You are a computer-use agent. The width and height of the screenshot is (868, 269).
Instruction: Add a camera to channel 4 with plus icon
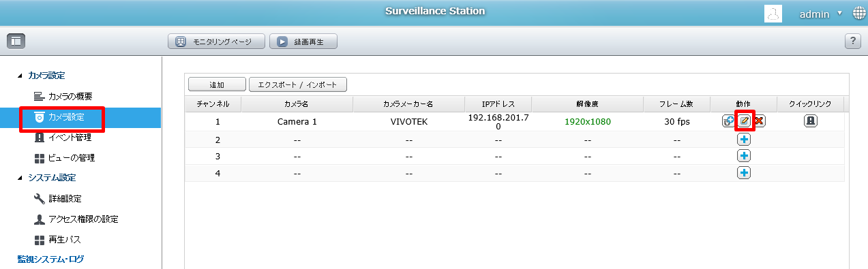pos(744,173)
